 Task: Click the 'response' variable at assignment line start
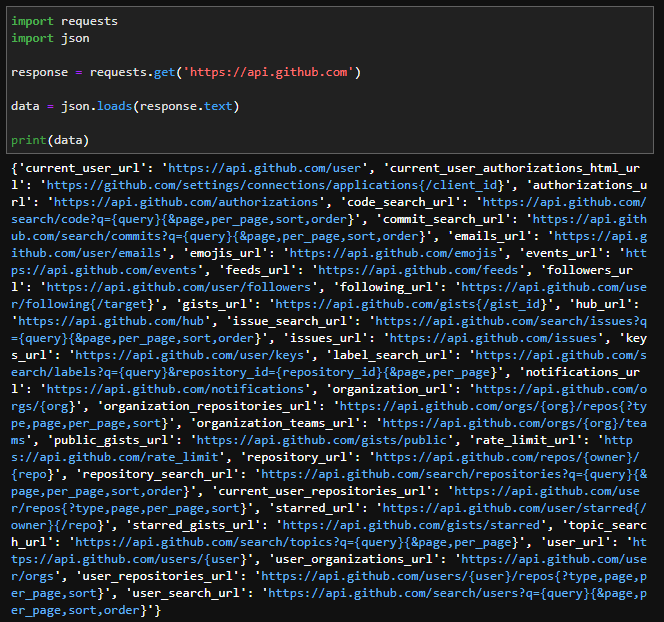[39, 72]
